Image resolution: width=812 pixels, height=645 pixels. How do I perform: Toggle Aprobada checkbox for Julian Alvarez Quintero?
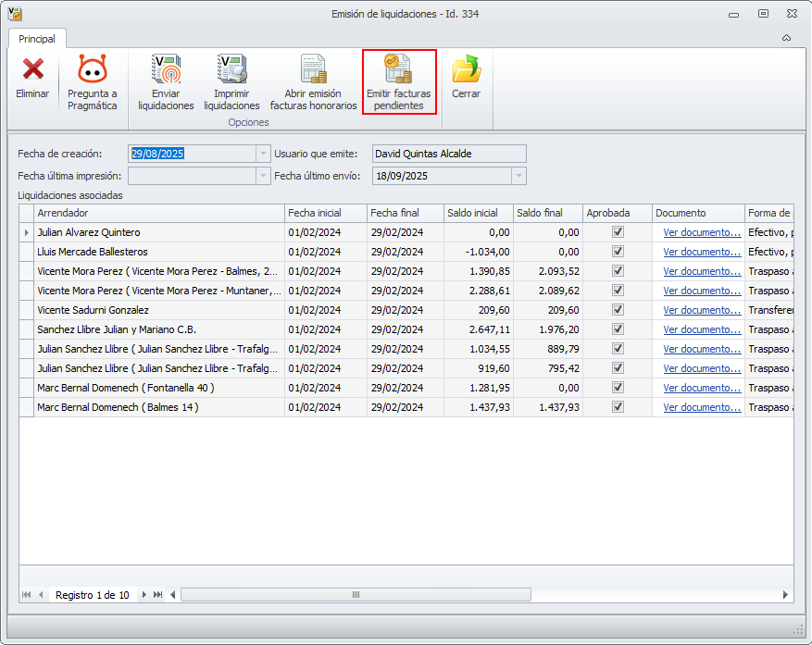618,232
